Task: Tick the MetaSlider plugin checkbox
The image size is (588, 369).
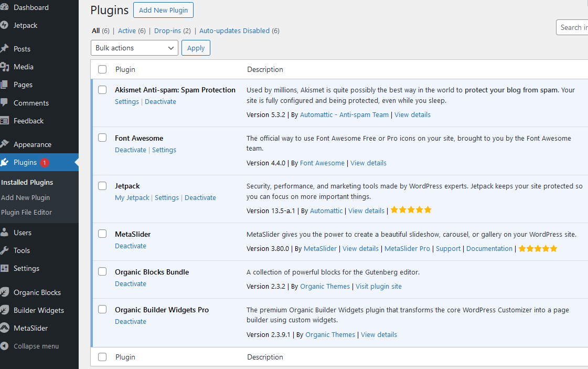Action: (102, 234)
